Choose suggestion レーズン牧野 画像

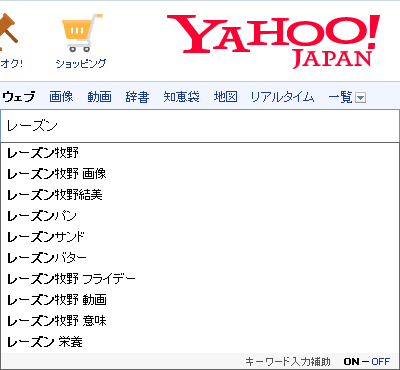click(200, 174)
